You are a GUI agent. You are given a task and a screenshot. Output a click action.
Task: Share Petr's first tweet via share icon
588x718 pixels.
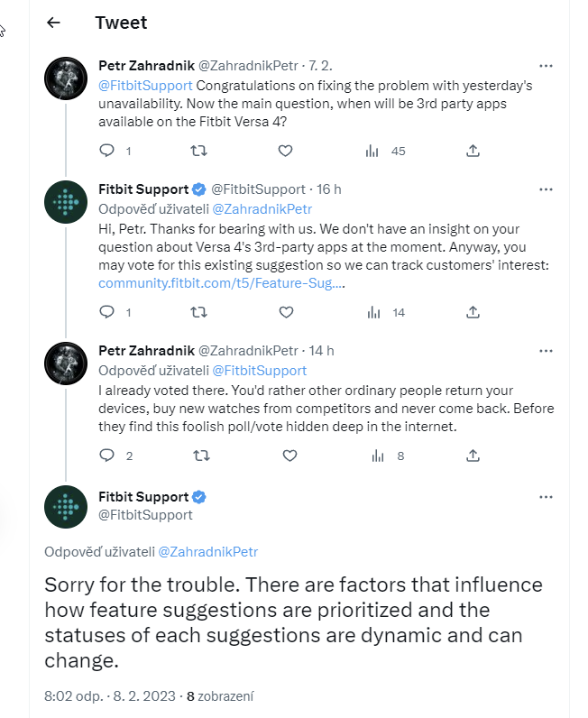tap(473, 151)
